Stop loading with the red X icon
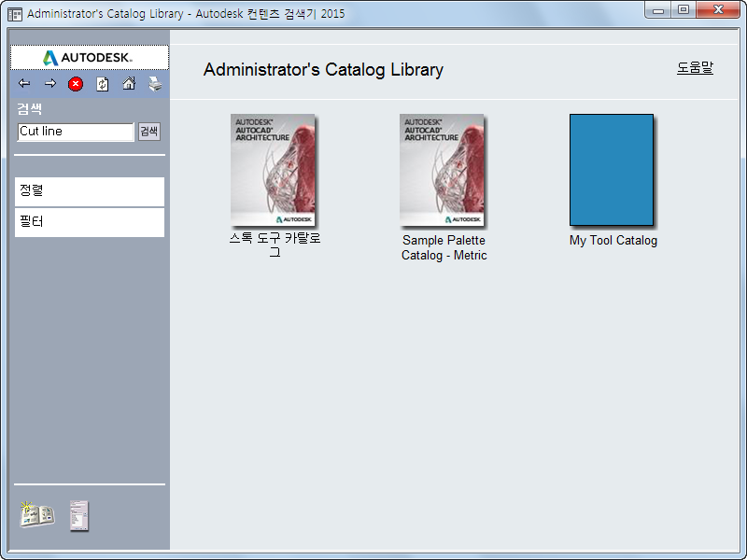Viewport: 747px width, 560px height. (x=76, y=84)
